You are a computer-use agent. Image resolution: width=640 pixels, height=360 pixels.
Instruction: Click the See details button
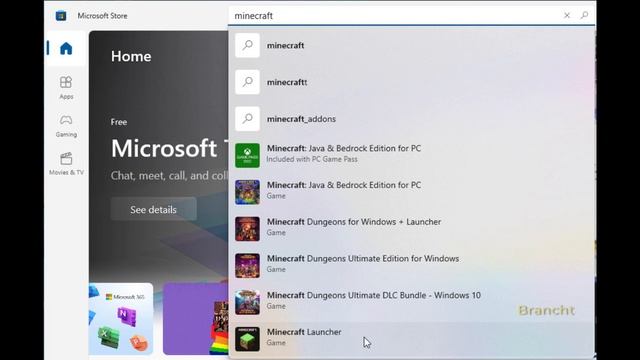[x=153, y=209]
